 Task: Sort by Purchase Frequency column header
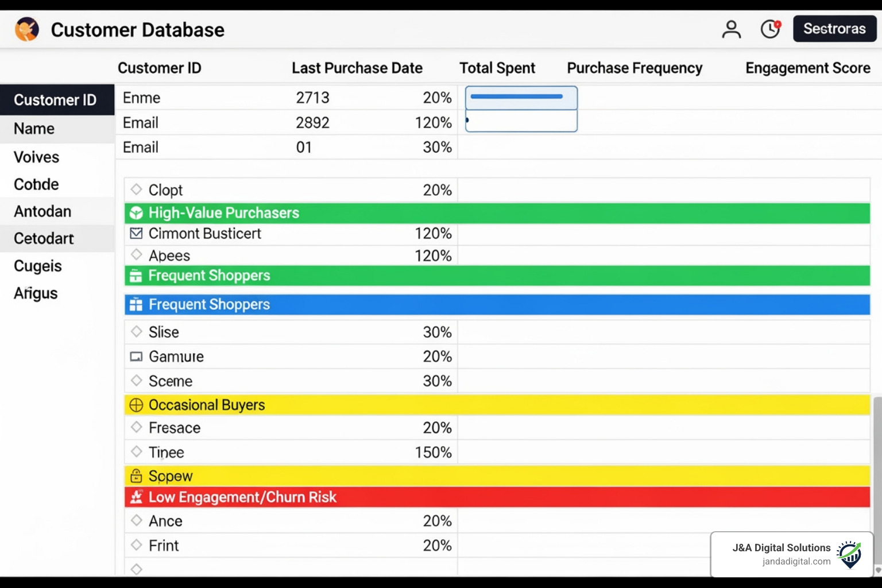635,68
